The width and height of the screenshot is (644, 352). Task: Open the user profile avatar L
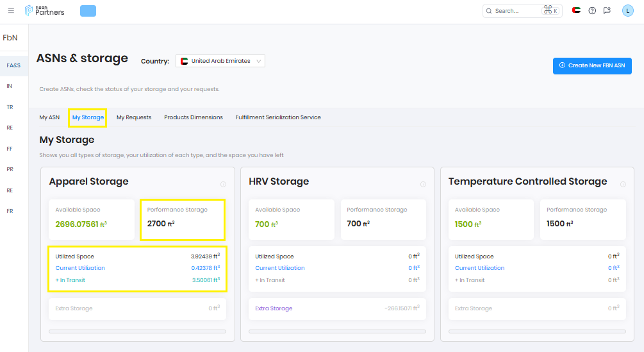627,11
